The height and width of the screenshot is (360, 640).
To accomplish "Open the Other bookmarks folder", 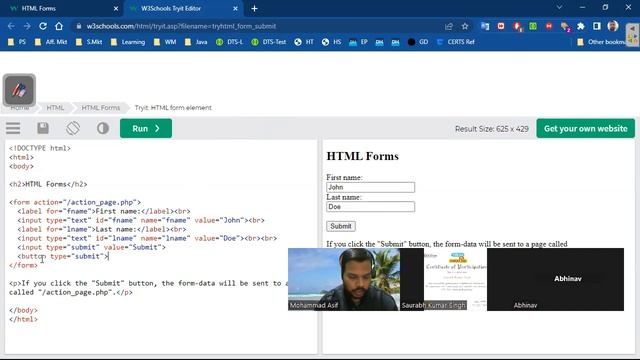I will 602,42.
